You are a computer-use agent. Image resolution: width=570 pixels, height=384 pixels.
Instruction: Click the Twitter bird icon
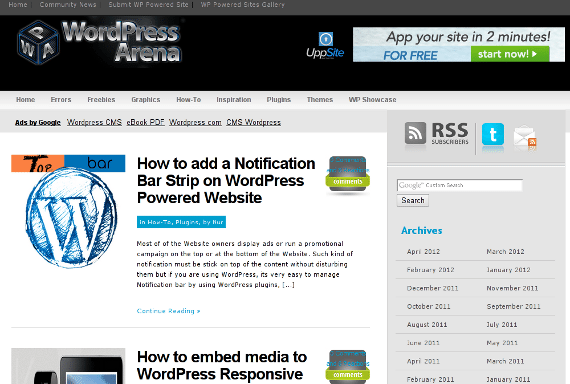click(x=493, y=134)
